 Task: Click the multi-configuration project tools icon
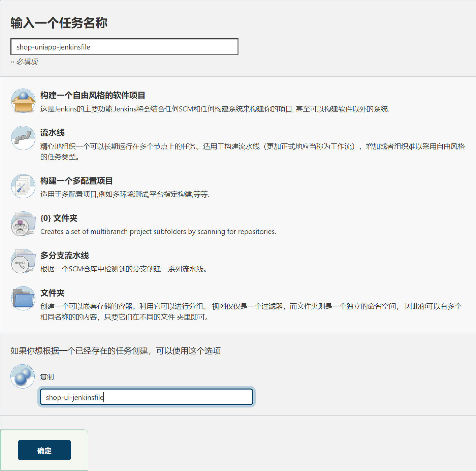(x=23, y=186)
